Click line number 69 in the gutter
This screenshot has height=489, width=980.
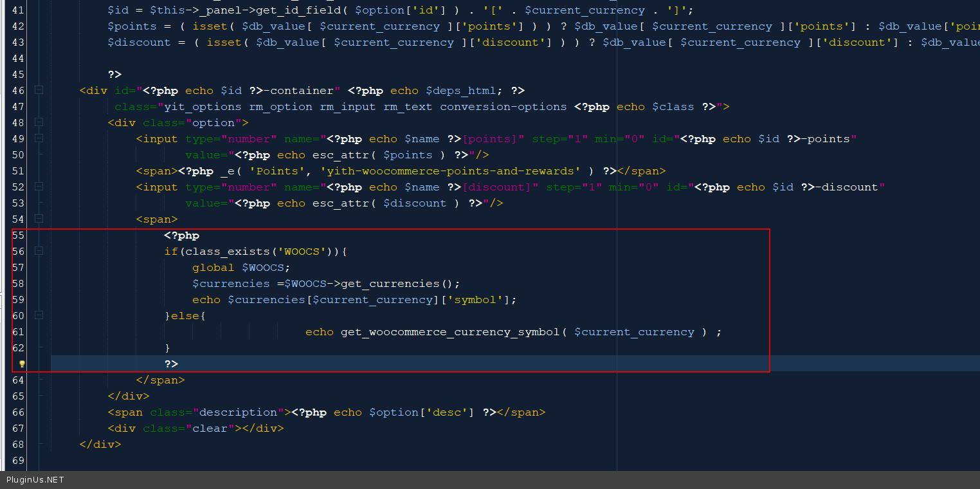point(18,461)
